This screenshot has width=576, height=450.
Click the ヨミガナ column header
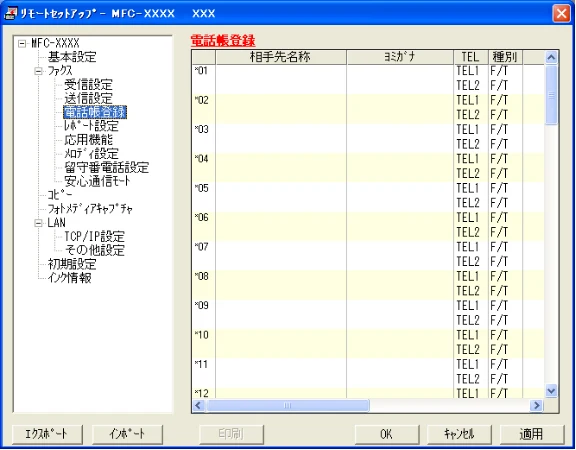click(400, 57)
